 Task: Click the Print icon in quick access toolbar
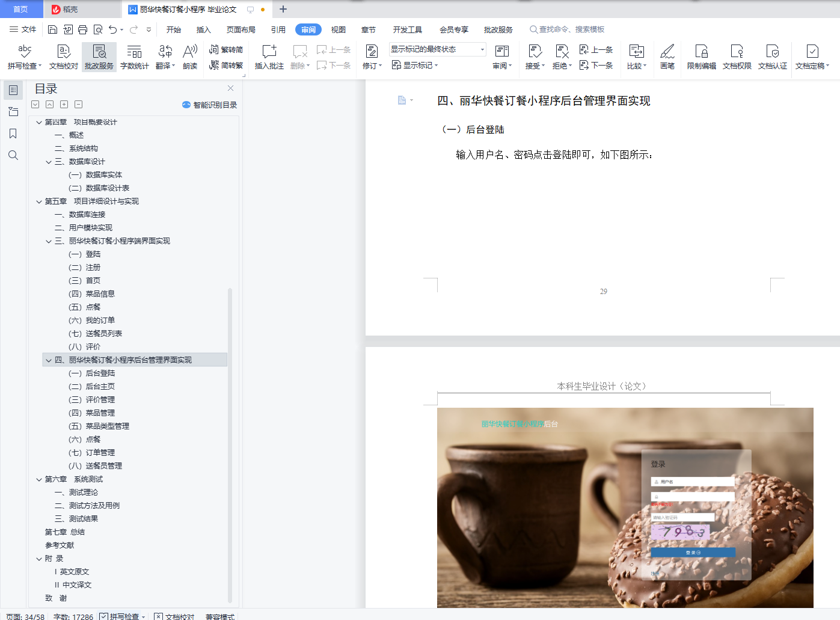[82, 29]
